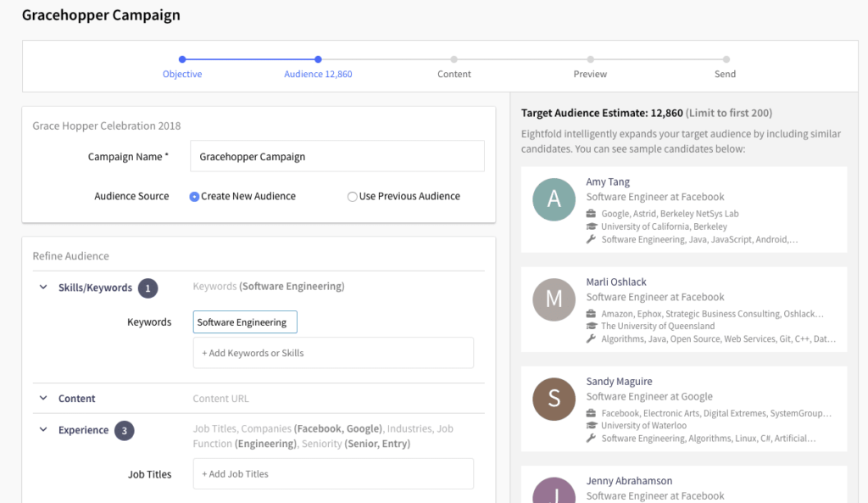
Task: Open the Audience 12,860 step
Action: tap(318, 74)
